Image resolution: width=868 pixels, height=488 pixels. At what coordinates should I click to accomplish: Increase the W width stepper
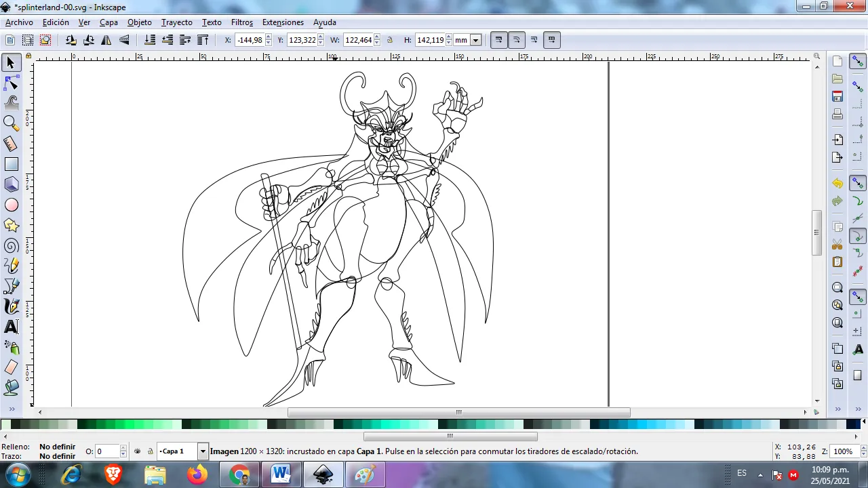coord(377,37)
